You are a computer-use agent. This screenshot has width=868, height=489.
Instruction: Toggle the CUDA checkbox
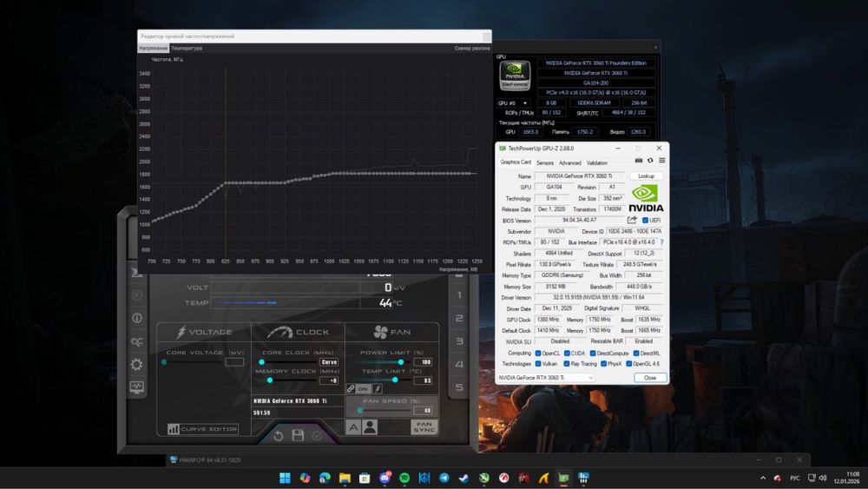(567, 353)
